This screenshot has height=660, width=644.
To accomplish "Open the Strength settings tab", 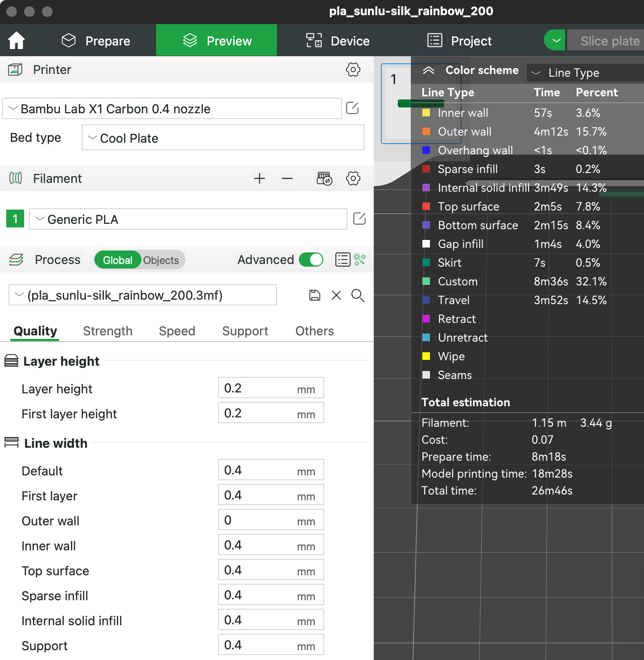I will 107,331.
